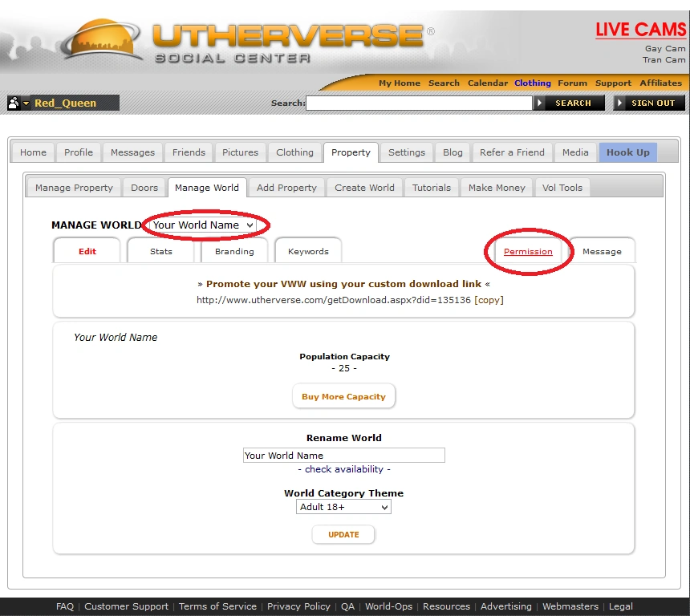Click the Gay Cam link
Viewport: 690px width, 616px height.
[x=665, y=48]
